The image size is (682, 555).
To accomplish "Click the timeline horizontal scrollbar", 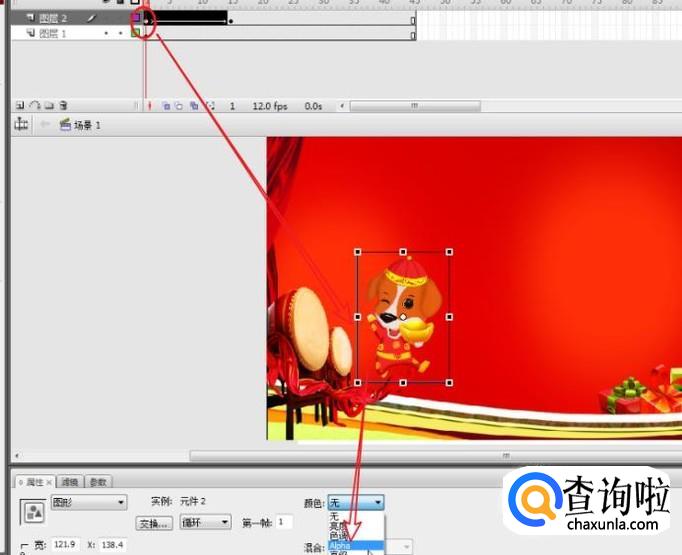I will coord(415,106).
